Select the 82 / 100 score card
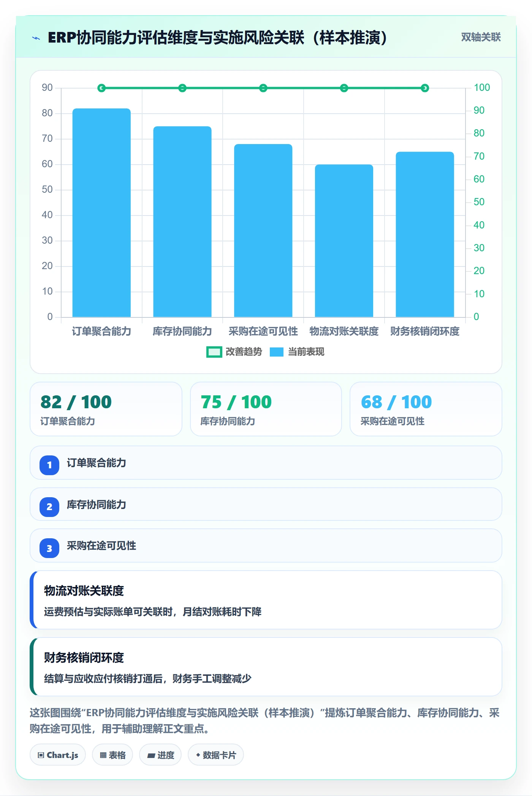Viewport: 532px width, 796px height. point(106,409)
